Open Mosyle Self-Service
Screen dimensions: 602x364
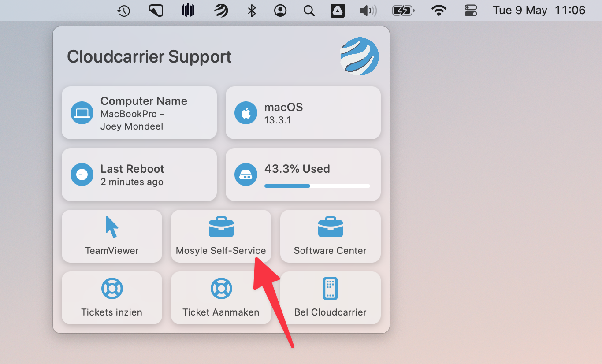pyautogui.click(x=221, y=236)
